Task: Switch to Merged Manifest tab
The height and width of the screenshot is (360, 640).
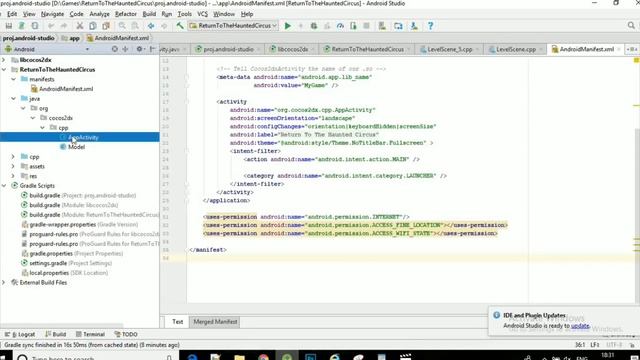Action: 215,322
